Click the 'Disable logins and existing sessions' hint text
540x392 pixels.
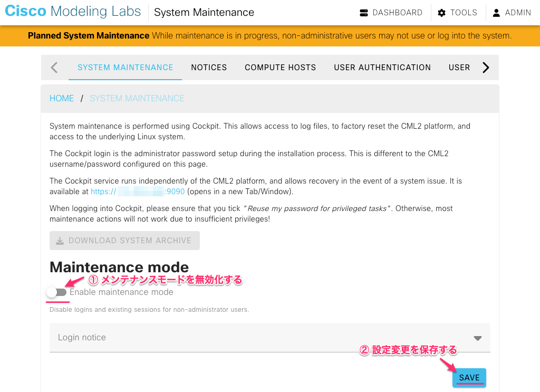coord(149,310)
